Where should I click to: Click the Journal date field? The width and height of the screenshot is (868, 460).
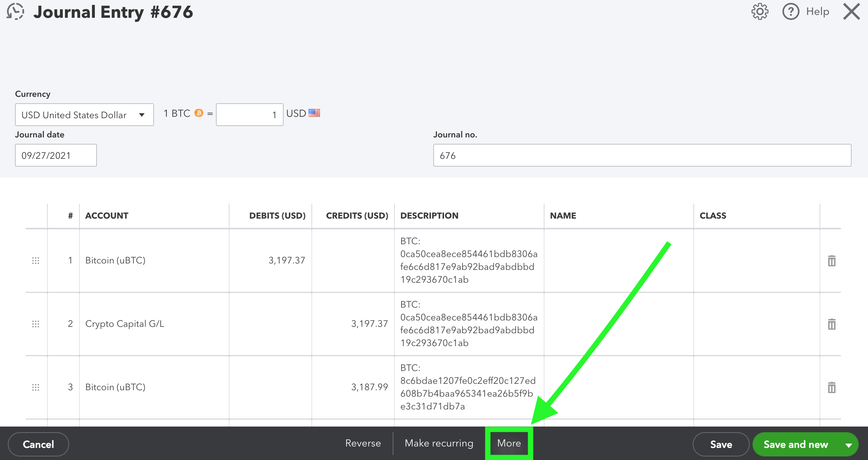coord(56,155)
